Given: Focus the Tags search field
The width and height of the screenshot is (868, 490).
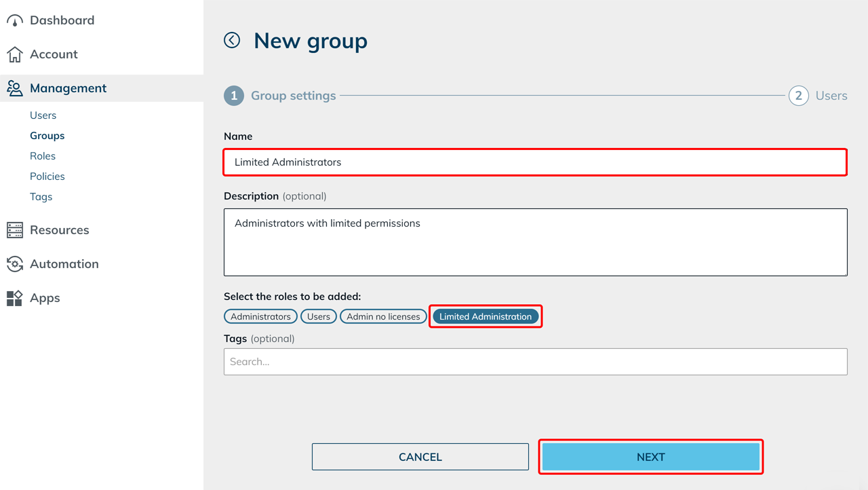Looking at the screenshot, I should [x=536, y=362].
